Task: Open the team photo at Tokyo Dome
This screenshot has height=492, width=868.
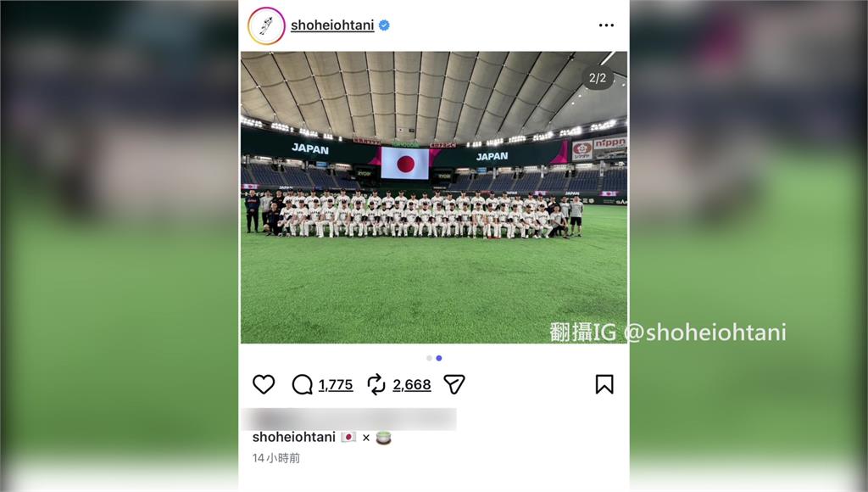Action: (x=434, y=198)
